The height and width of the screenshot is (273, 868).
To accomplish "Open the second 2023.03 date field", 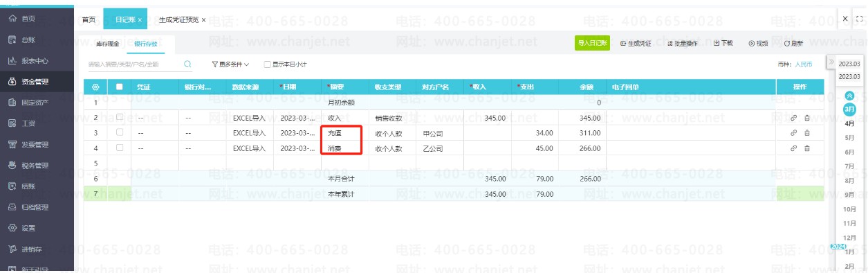I will tap(849, 76).
